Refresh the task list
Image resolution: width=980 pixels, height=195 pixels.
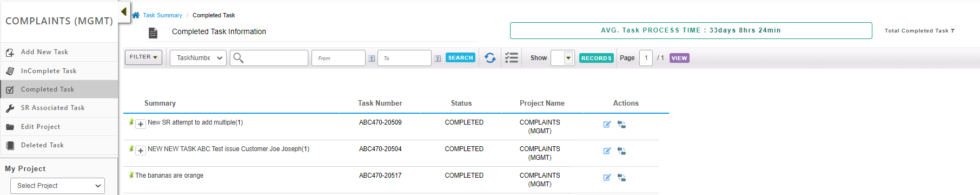[x=490, y=58]
